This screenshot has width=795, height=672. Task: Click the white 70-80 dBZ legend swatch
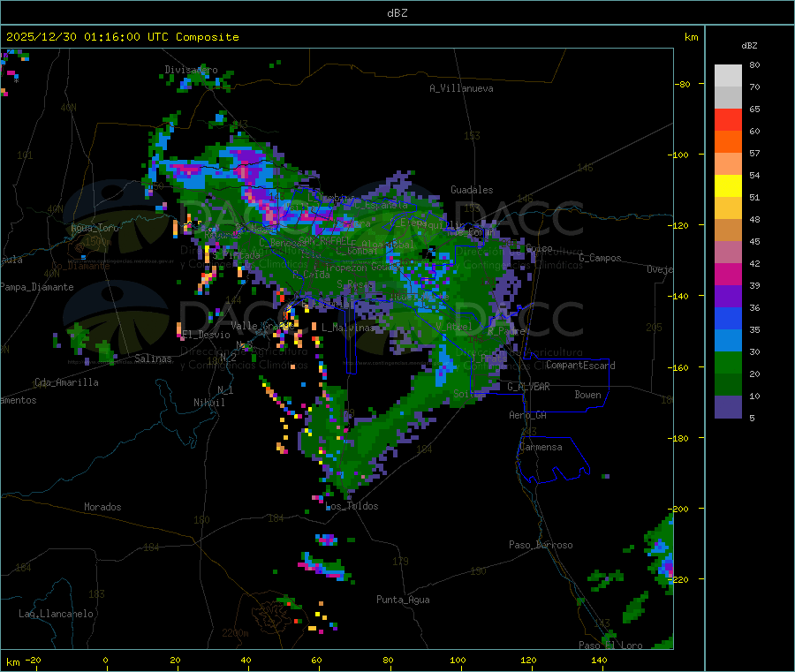click(728, 76)
